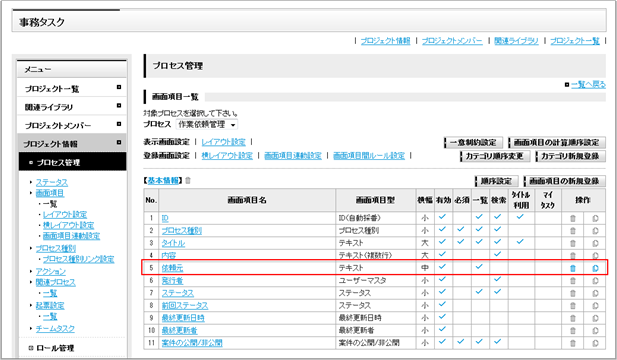
Task: Click copy icon in 案件の公開/非公開 row
Action: (x=595, y=343)
